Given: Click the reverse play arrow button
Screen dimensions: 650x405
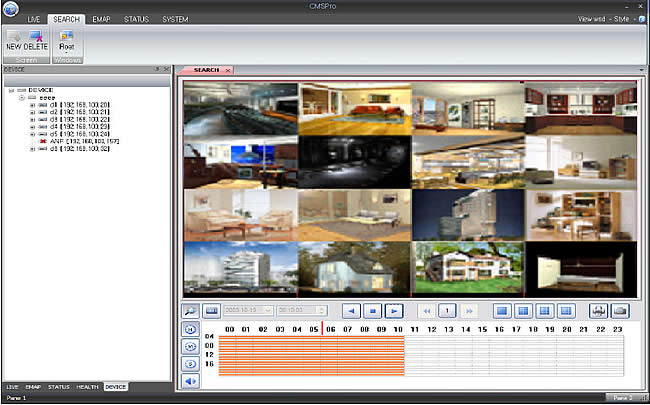Looking at the screenshot, I should pyautogui.click(x=351, y=311).
